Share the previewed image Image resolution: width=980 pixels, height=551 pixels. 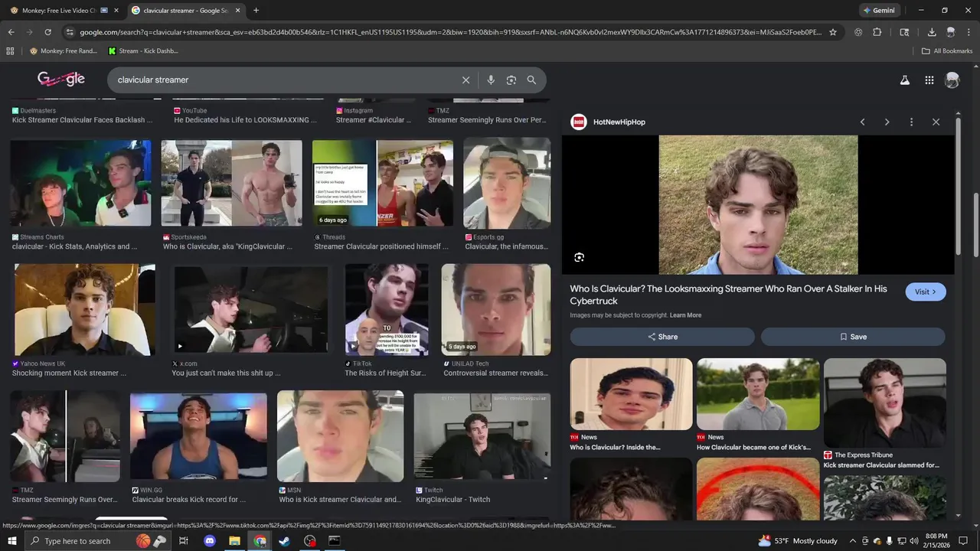(662, 337)
